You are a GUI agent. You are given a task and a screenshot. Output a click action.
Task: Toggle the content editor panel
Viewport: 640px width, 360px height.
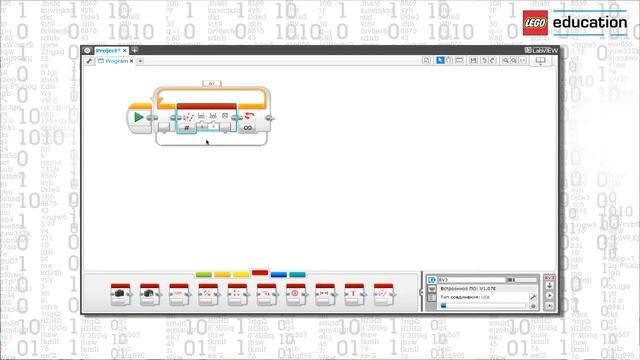coord(540,61)
